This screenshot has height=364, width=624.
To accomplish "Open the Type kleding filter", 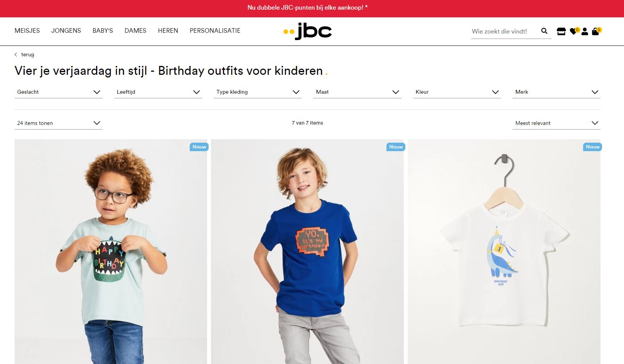I will pos(258,92).
